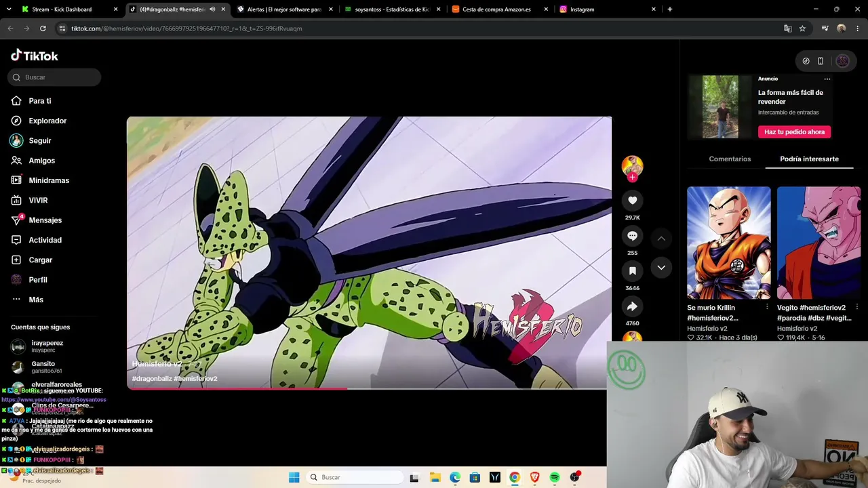The image size is (868, 488).
Task: Switch to the Comentarios tab
Action: point(730,159)
